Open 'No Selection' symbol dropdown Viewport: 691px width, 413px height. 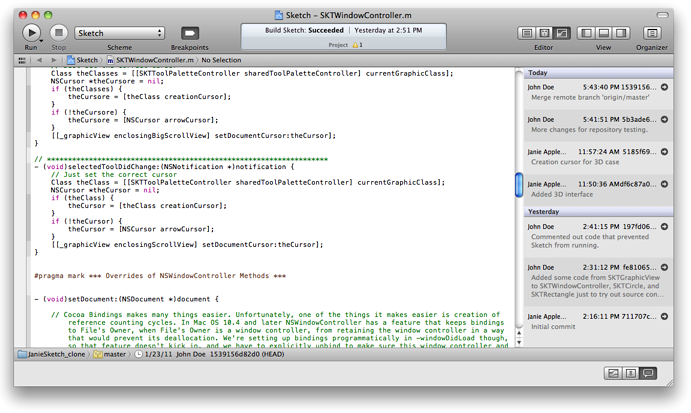224,60
